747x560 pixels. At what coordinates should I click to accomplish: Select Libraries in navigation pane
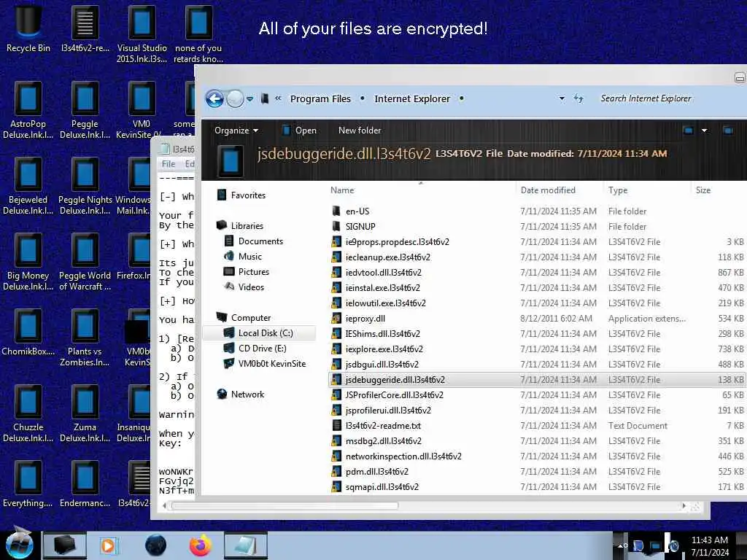[240, 226]
